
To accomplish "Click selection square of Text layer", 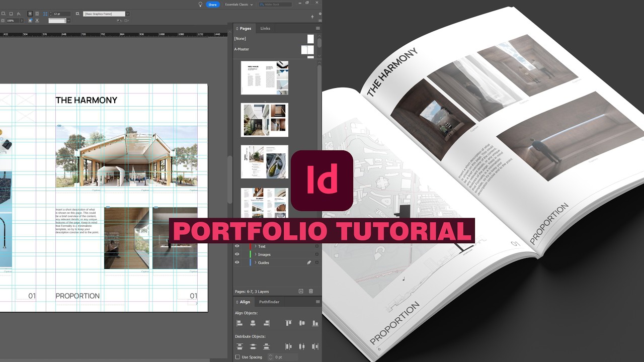I will (x=317, y=246).
